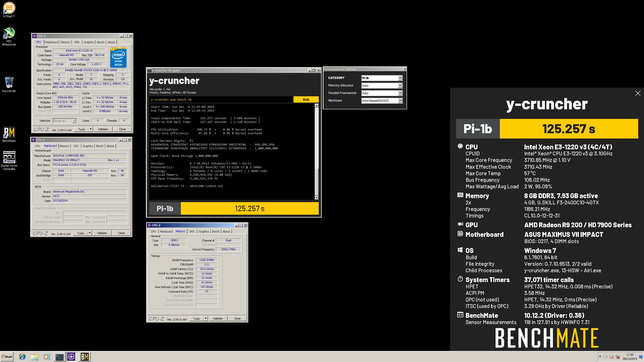The image size is (644, 362).
Task: Click Tools button in CPU-Z Mainboard window
Action: coord(80,233)
